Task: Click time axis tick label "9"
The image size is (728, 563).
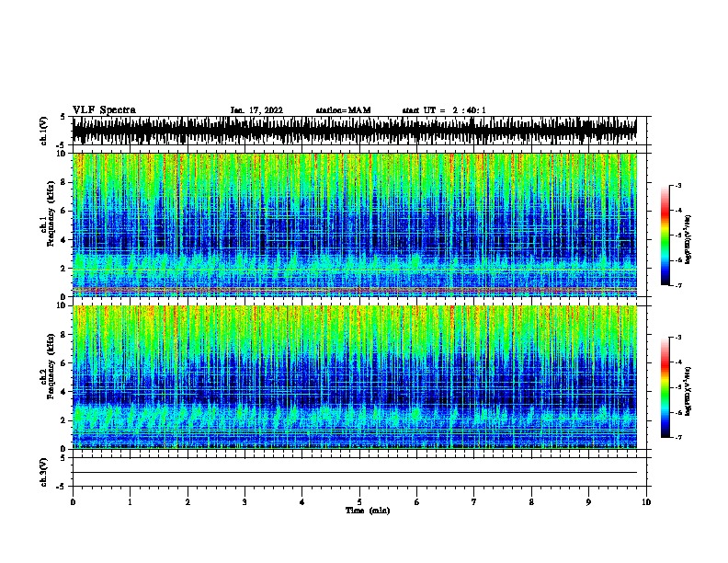Action: click(588, 502)
